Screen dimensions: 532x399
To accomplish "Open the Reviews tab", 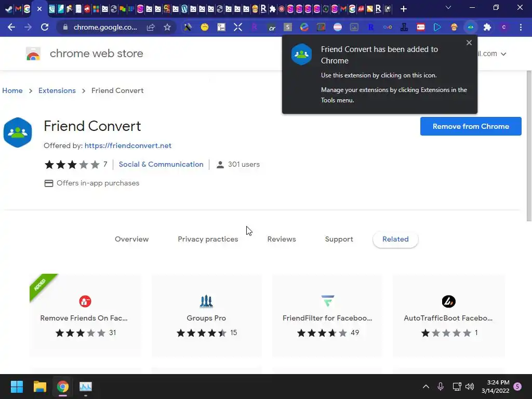I will tap(282, 239).
